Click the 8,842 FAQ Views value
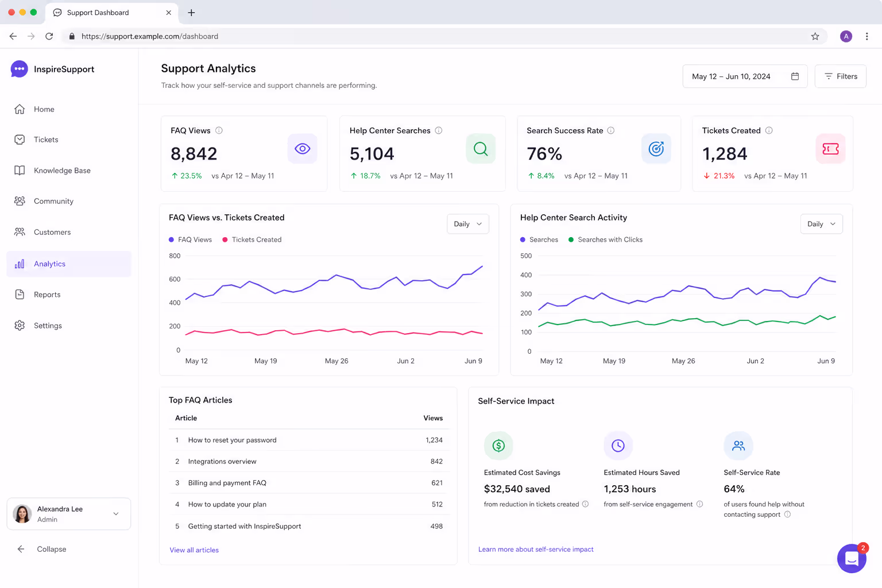This screenshot has height=588, width=882. (x=194, y=154)
